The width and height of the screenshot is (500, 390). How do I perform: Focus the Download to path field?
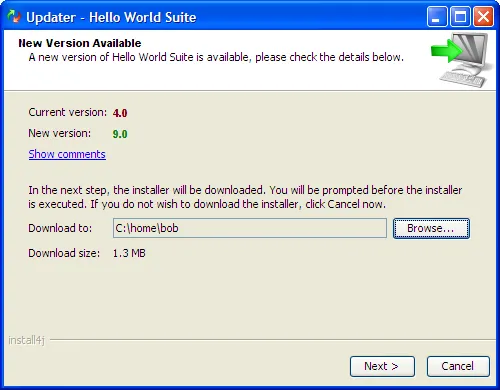[x=250, y=228]
